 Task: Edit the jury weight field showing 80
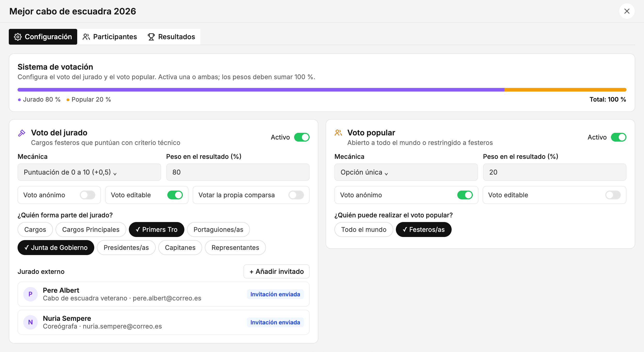(x=238, y=172)
